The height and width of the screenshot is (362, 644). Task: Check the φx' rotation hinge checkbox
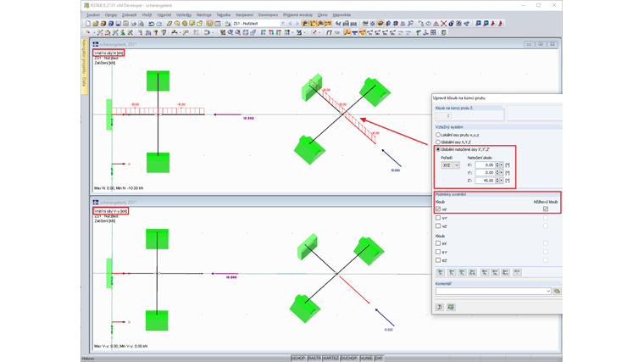coord(438,243)
